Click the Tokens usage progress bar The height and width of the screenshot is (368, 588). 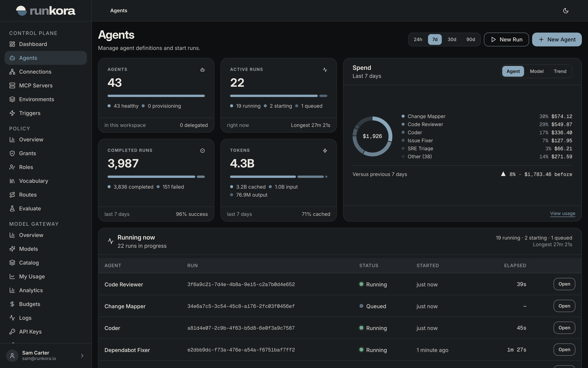coord(279,177)
